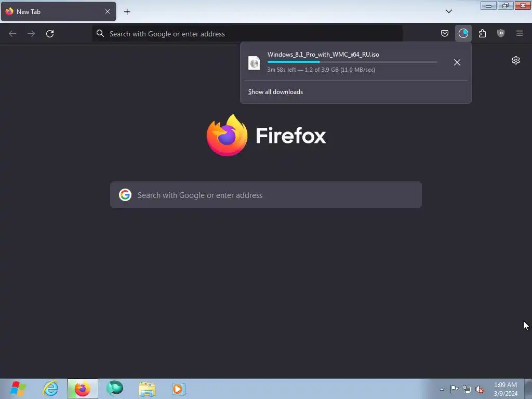Restore down the Firefox window
This screenshot has height=399, width=532.
tap(506, 5)
